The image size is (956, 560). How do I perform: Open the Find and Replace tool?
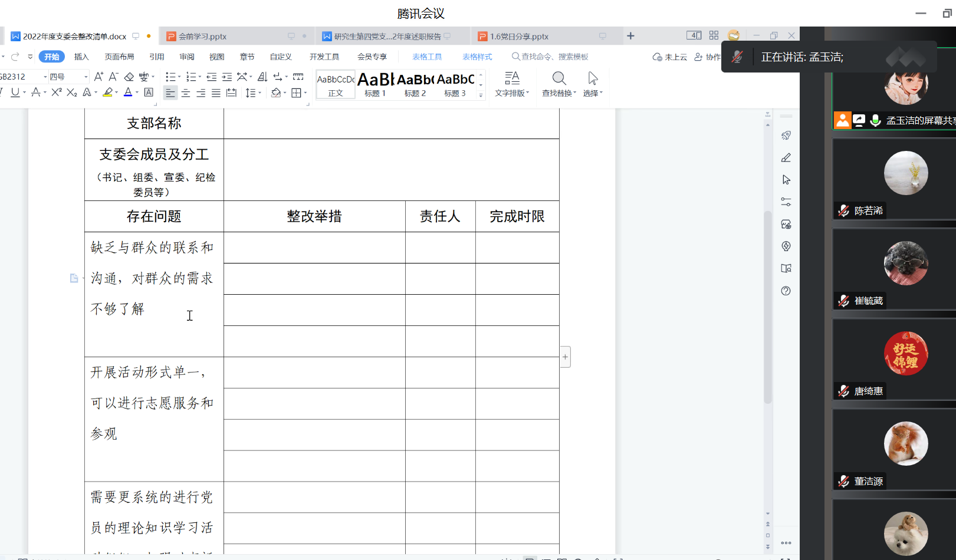(559, 84)
